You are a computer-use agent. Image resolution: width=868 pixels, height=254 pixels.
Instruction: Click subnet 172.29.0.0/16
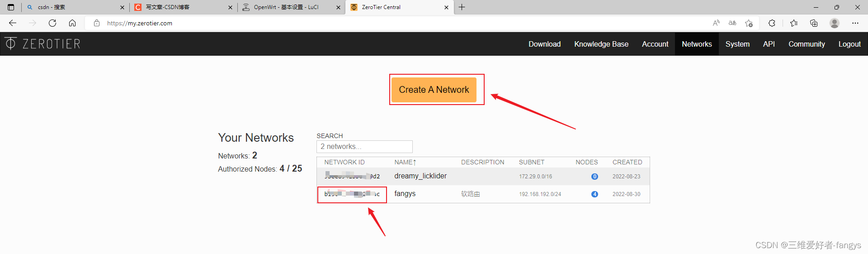pos(535,177)
